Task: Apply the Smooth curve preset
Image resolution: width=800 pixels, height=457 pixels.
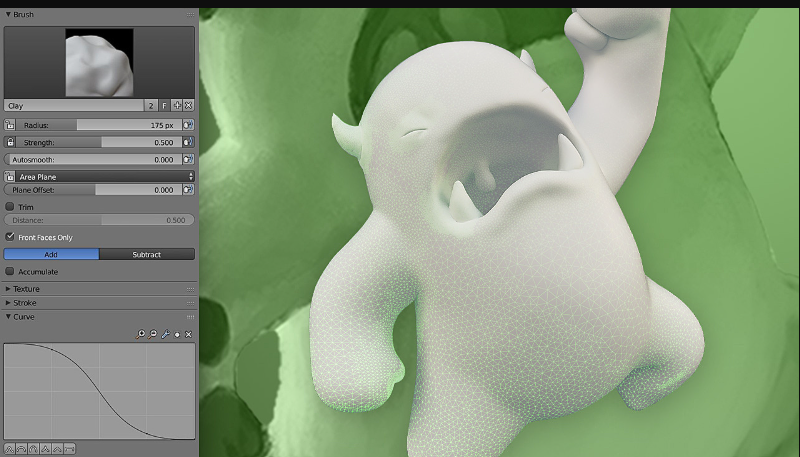Action: [9, 449]
